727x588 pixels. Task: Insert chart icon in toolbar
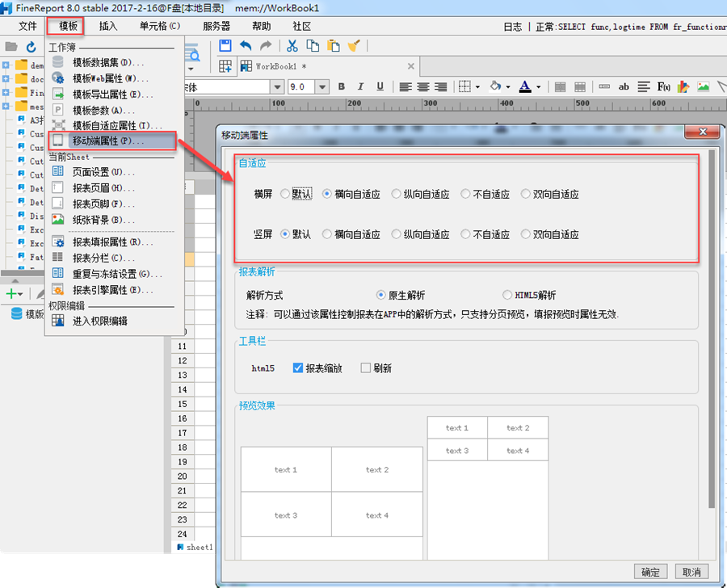coord(683,86)
